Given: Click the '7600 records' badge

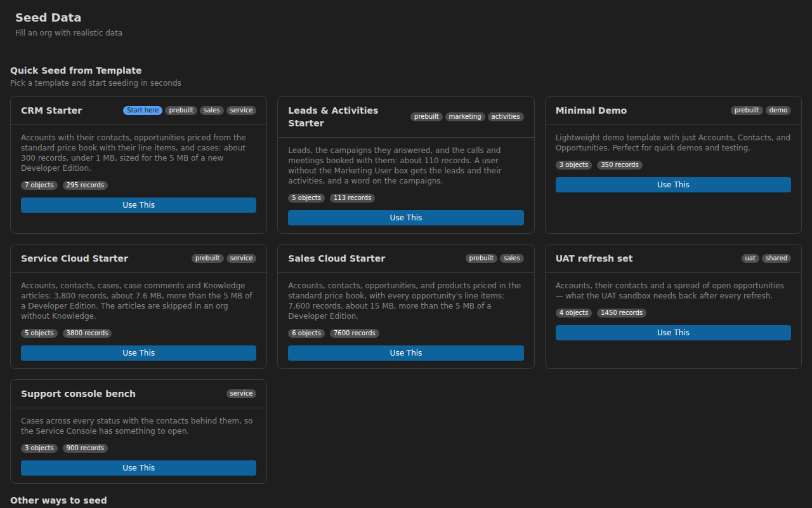Looking at the screenshot, I should pos(355,333).
